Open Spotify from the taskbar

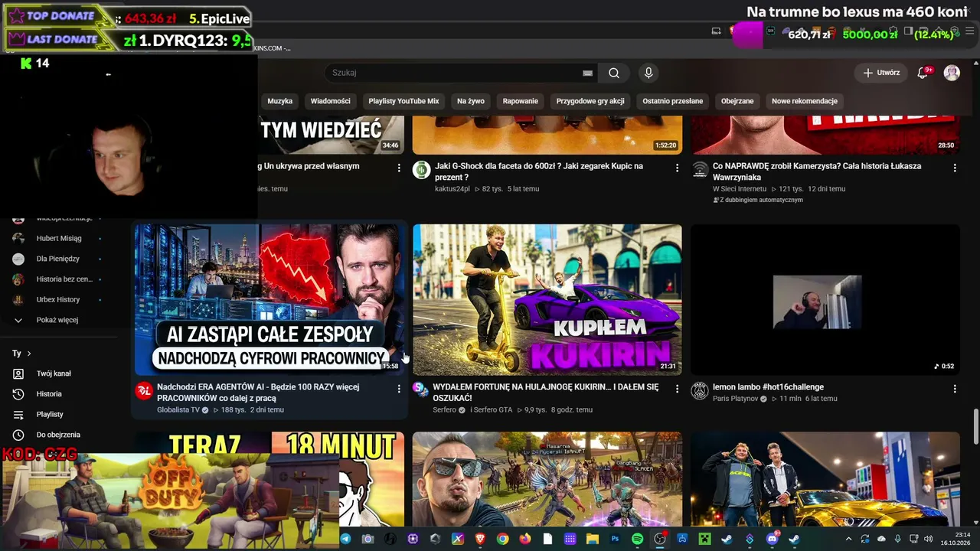638,539
